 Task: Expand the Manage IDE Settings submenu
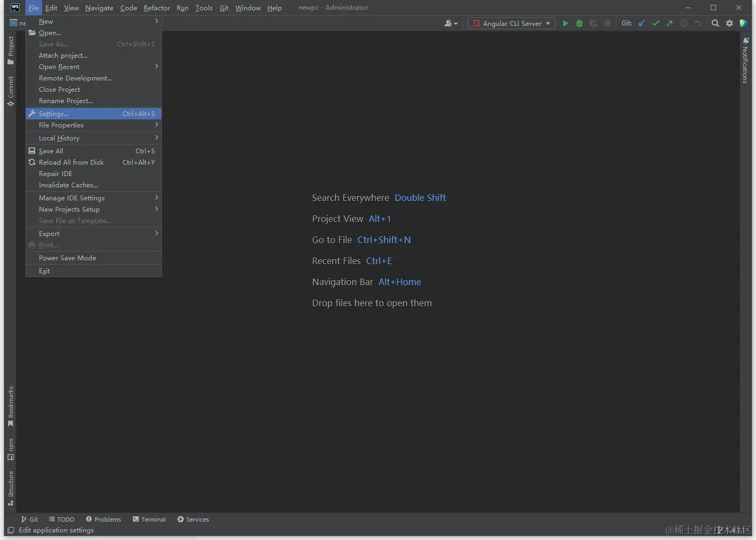(x=93, y=198)
